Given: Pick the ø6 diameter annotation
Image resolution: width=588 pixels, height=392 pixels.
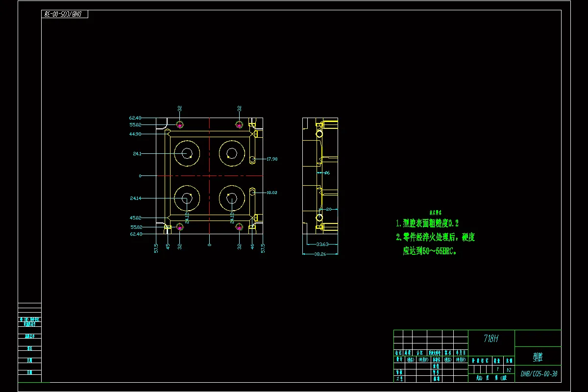Looking at the screenshot, I should pyautogui.click(x=327, y=172).
